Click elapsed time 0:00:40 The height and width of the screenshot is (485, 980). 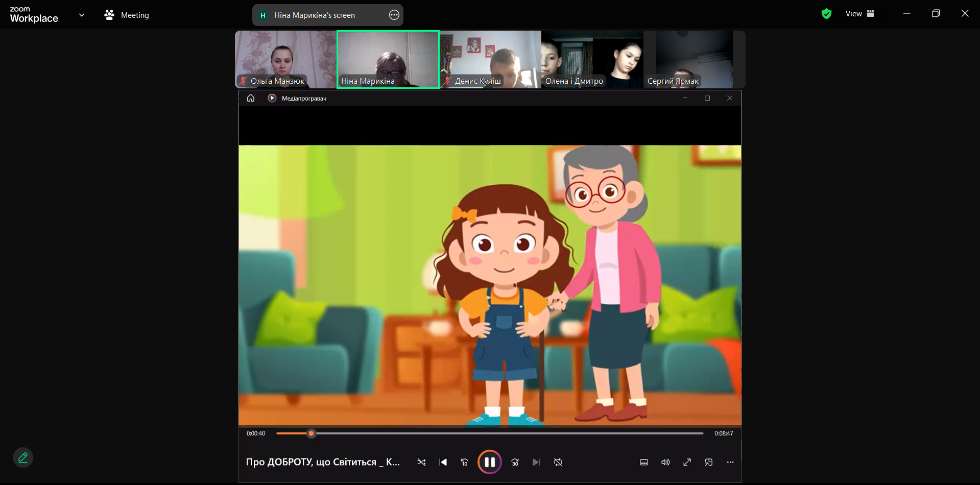[x=256, y=433]
